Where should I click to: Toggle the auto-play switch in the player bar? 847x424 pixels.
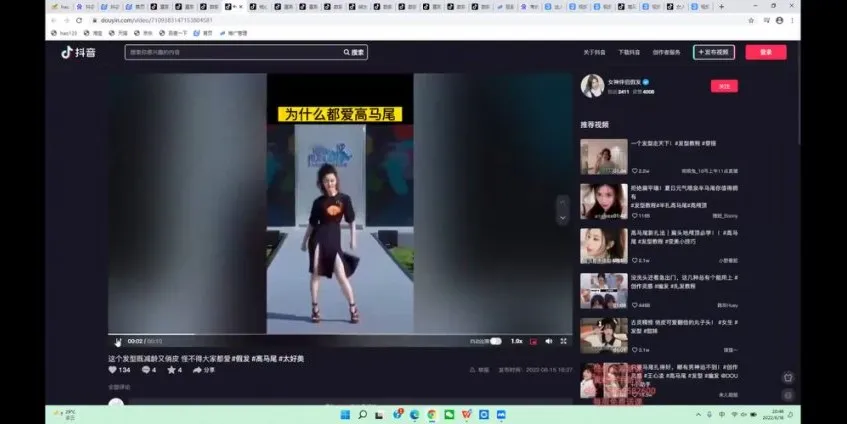pyautogui.click(x=495, y=341)
